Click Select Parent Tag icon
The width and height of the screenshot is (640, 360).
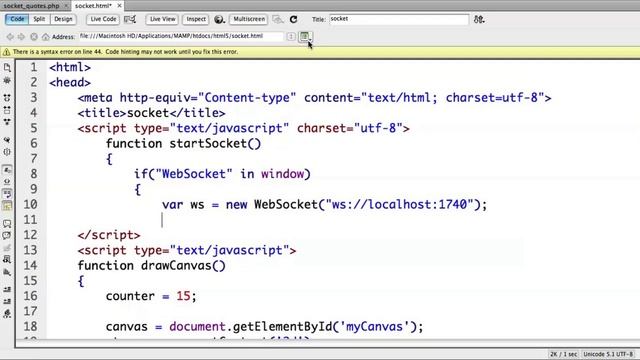(7, 140)
